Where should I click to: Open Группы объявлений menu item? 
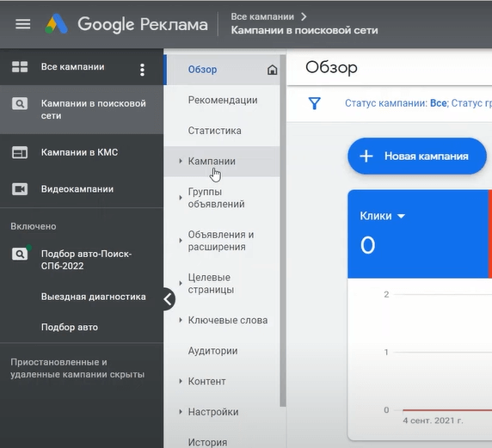click(222, 198)
